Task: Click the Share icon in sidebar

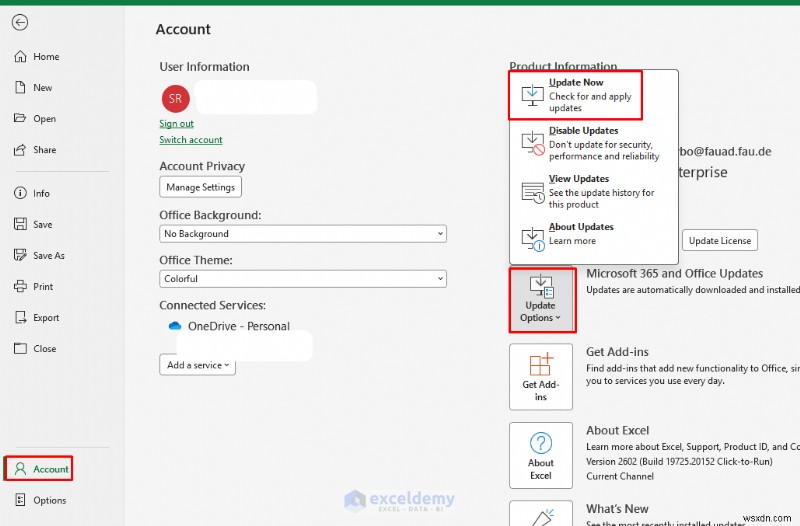Action: [20, 150]
